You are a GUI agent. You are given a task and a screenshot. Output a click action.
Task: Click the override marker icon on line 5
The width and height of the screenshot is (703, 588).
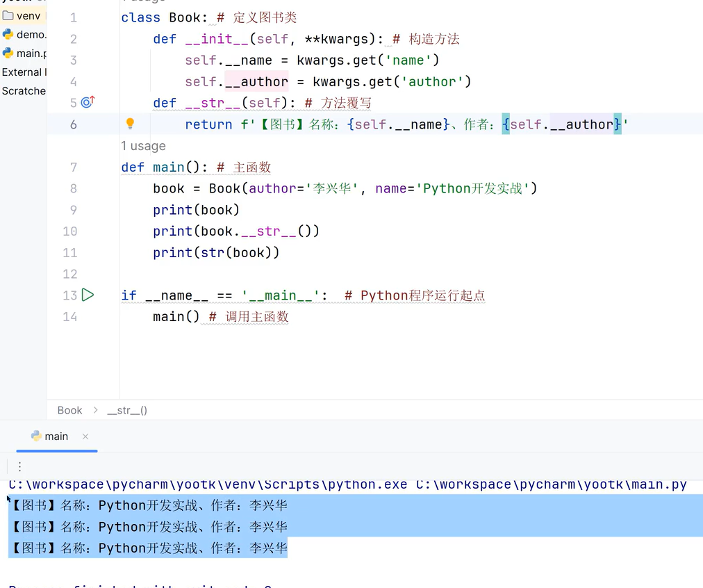tap(88, 102)
